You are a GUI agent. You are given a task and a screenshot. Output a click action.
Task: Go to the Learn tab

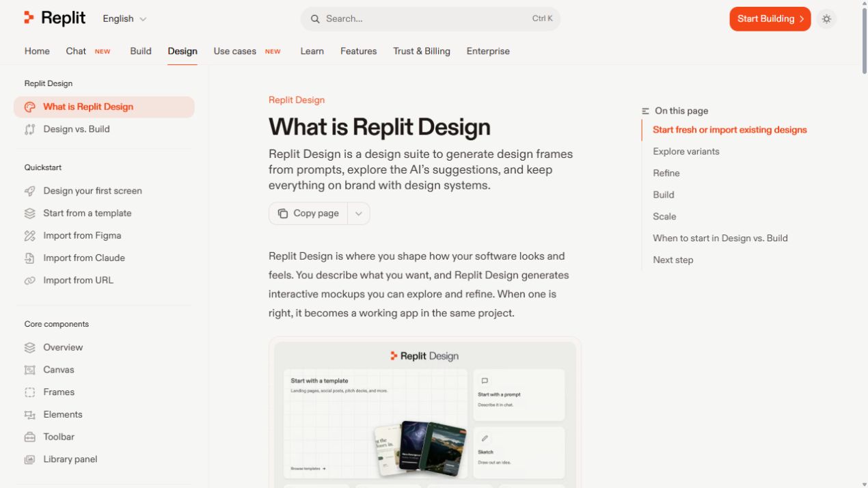coord(312,51)
